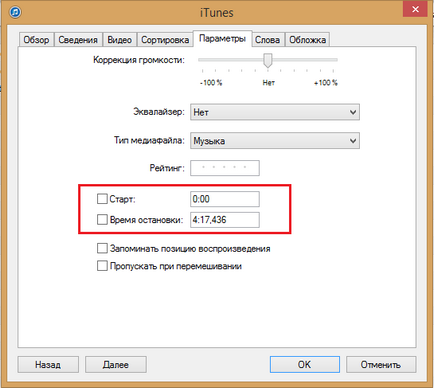Click the Далее button
434x388 pixels.
(x=116, y=364)
